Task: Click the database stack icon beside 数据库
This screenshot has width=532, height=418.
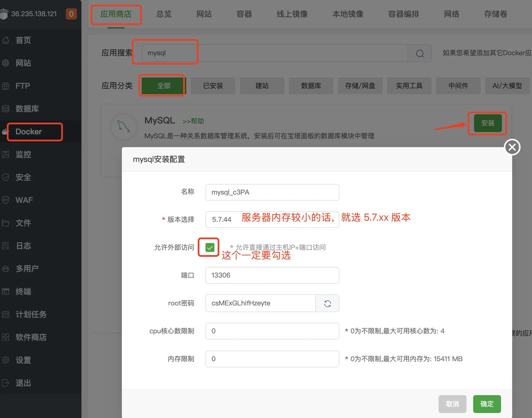Action: tap(6, 109)
